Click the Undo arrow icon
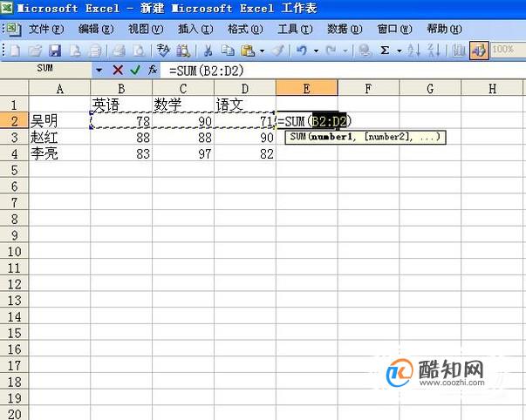Viewport: 526px width, 420px height. pyautogui.click(x=302, y=51)
